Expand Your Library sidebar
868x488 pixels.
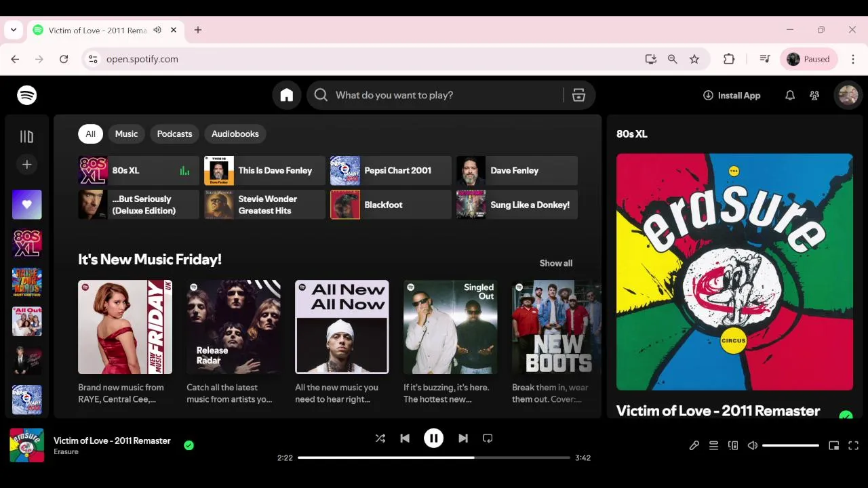coord(27,137)
